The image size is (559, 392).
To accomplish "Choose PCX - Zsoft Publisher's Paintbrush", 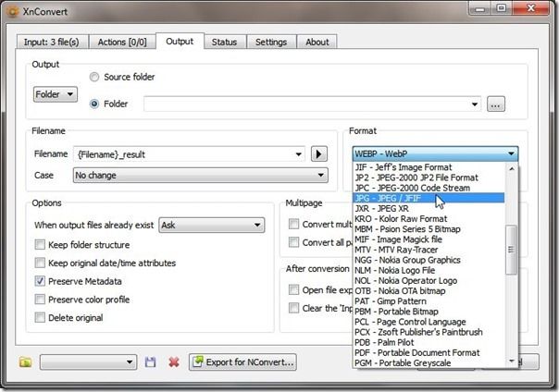I will (429, 332).
